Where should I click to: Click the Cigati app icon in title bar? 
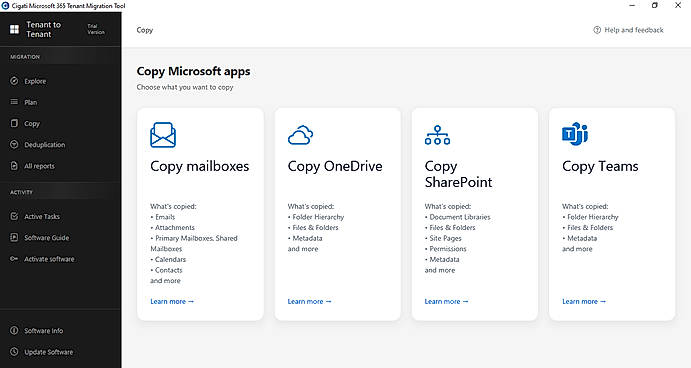[x=5, y=6]
